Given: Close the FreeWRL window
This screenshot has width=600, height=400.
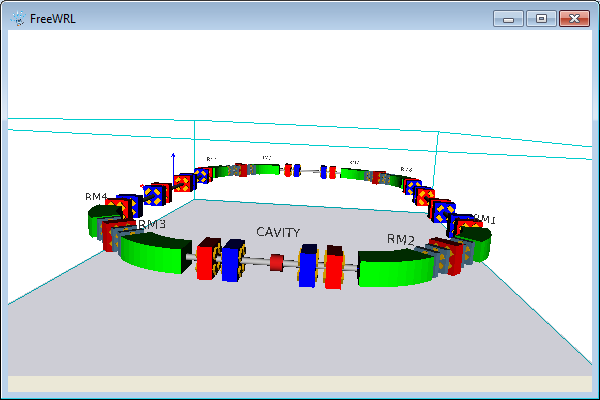Looking at the screenshot, I should [x=573, y=18].
